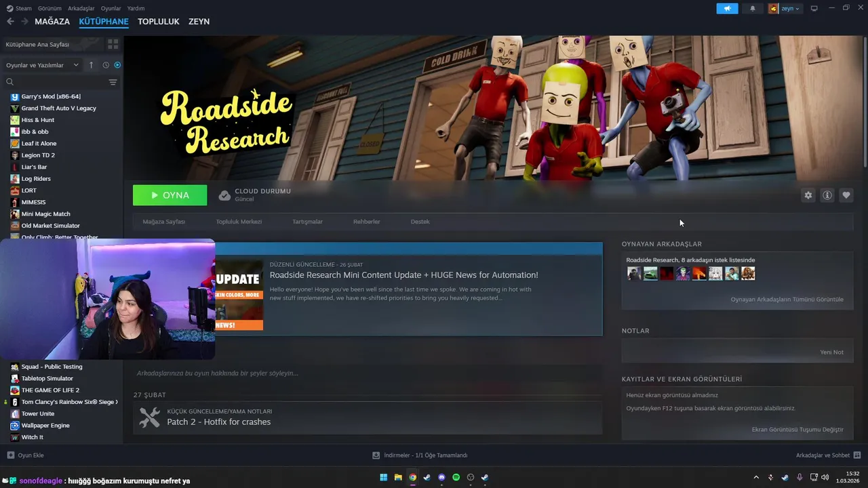868x488 pixels.
Task: Open İndirmeler downloads status
Action: pos(420,455)
